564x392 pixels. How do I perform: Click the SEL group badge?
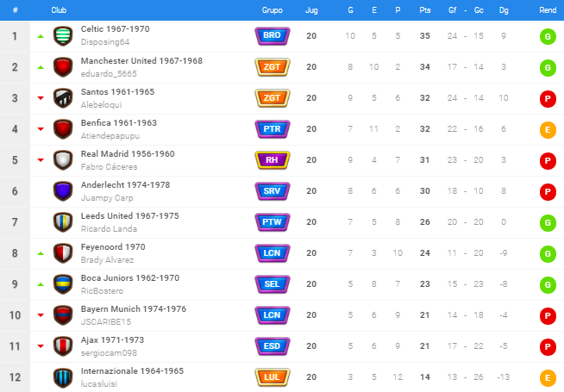(x=273, y=283)
